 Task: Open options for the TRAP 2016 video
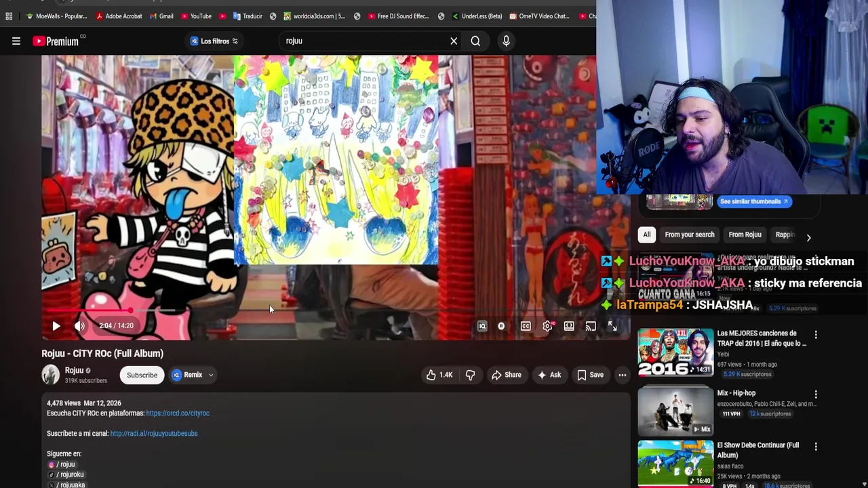[816, 335]
